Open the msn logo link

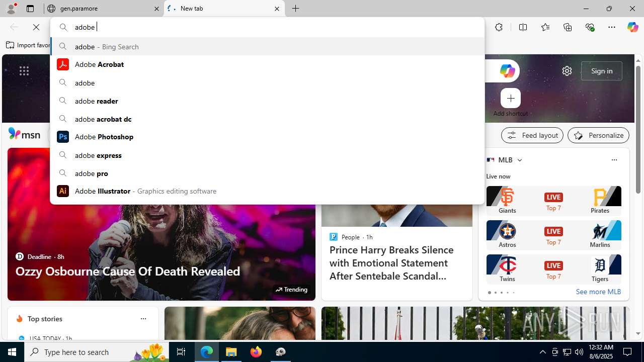pyautogui.click(x=24, y=134)
